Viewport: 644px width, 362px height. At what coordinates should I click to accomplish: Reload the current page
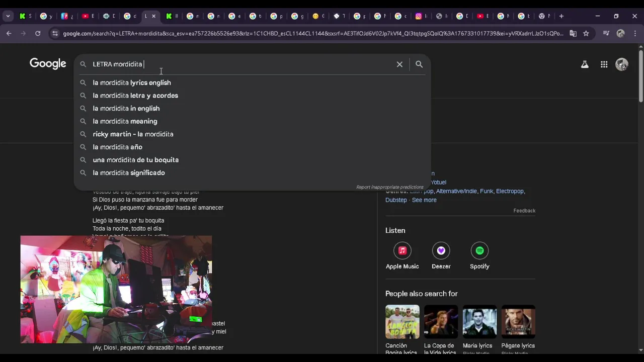coord(38,33)
